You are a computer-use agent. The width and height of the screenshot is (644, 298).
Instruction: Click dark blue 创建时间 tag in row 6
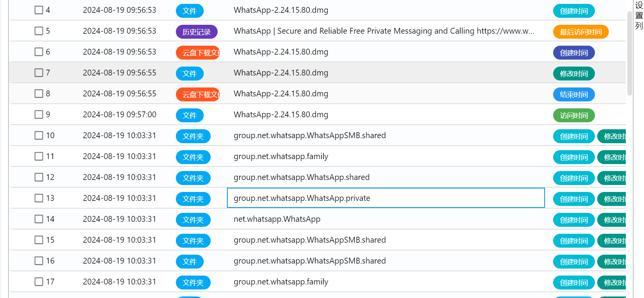click(574, 53)
